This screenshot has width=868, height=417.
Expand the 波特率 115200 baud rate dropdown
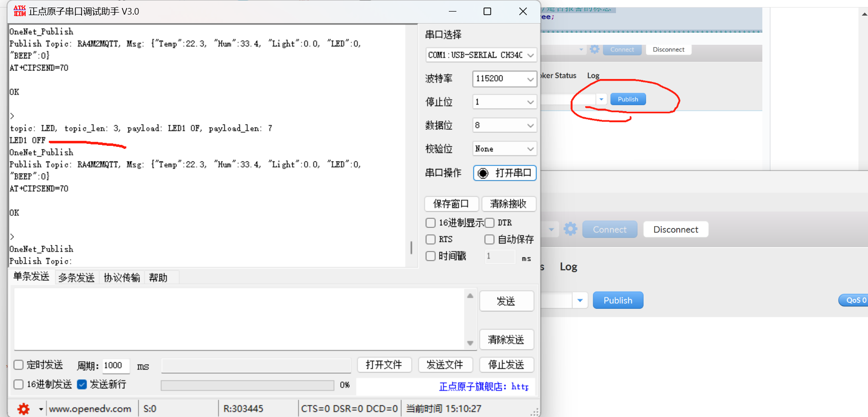click(x=505, y=78)
